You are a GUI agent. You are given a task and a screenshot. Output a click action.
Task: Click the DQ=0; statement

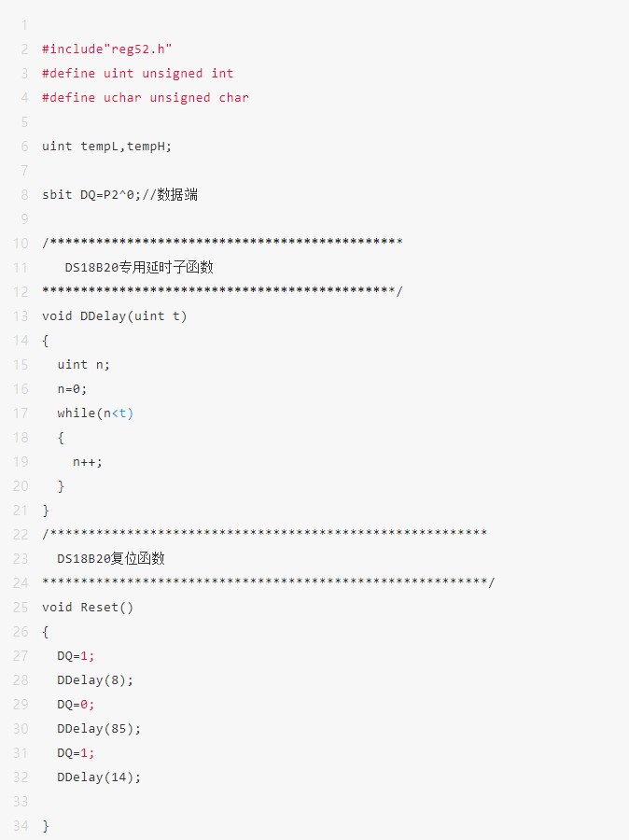coord(76,704)
